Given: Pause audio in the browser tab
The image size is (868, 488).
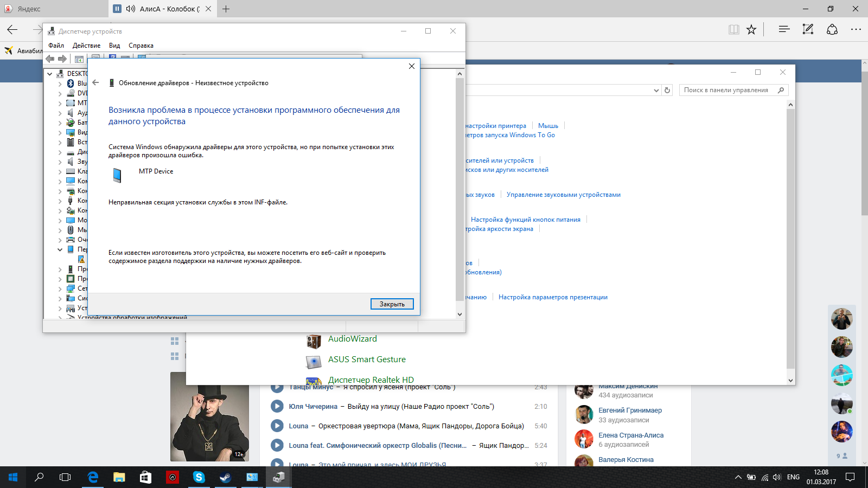Looking at the screenshot, I should pyautogui.click(x=117, y=9).
